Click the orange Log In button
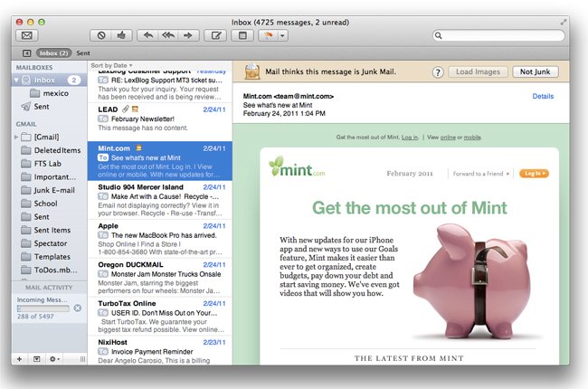 [534, 174]
